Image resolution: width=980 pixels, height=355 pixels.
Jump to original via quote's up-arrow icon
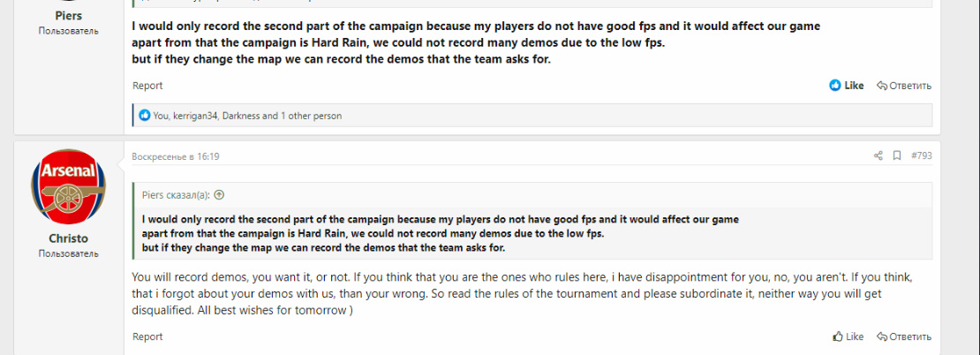pos(219,195)
